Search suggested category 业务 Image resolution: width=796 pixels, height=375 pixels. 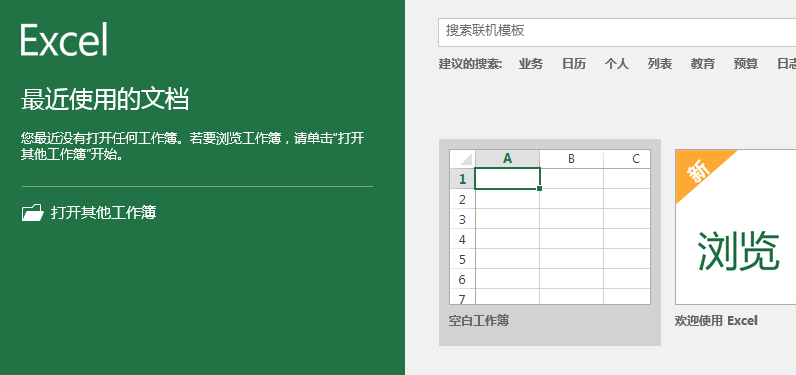[530, 63]
